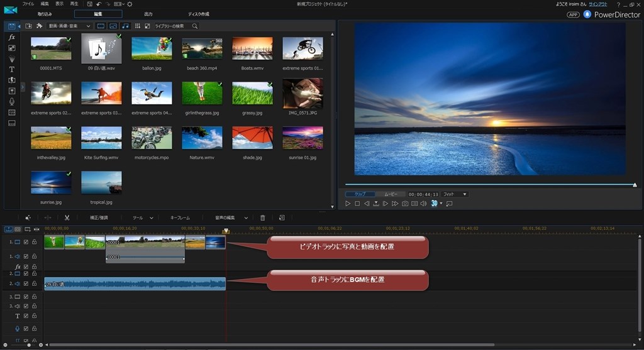Switch to the ディスク作成 tab
Viewport: 644px width, 350px height.
pyautogui.click(x=199, y=14)
